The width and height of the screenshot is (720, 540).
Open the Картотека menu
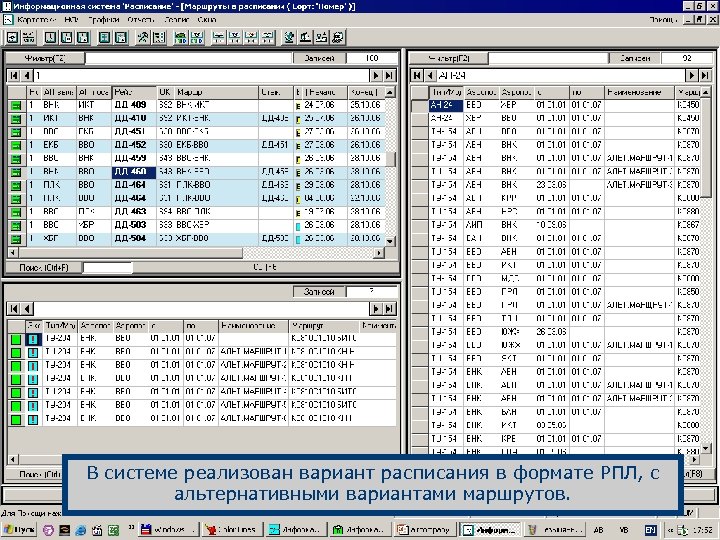tap(37, 20)
